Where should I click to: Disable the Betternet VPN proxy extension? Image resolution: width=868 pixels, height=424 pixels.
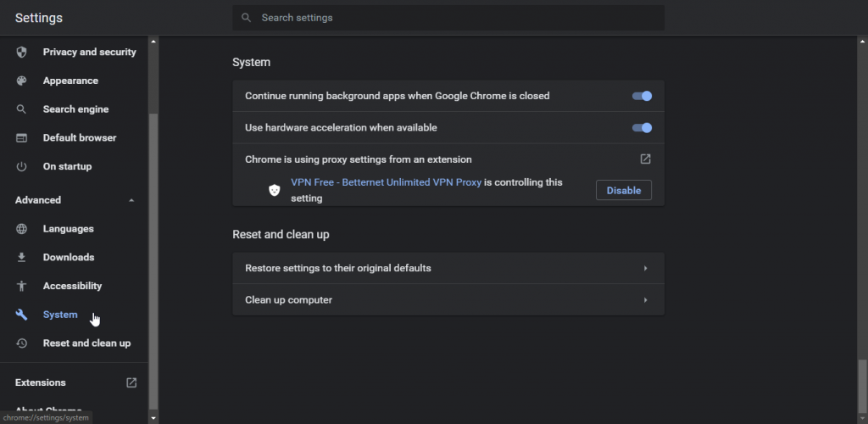tap(624, 191)
